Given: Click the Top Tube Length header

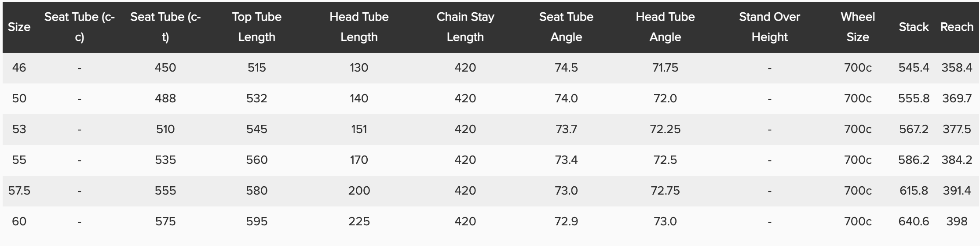Looking at the screenshot, I should (x=256, y=27).
